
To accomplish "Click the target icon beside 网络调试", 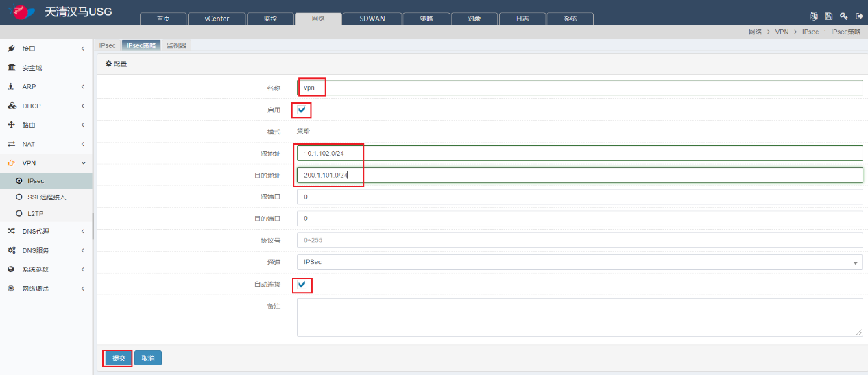I will [x=11, y=289].
